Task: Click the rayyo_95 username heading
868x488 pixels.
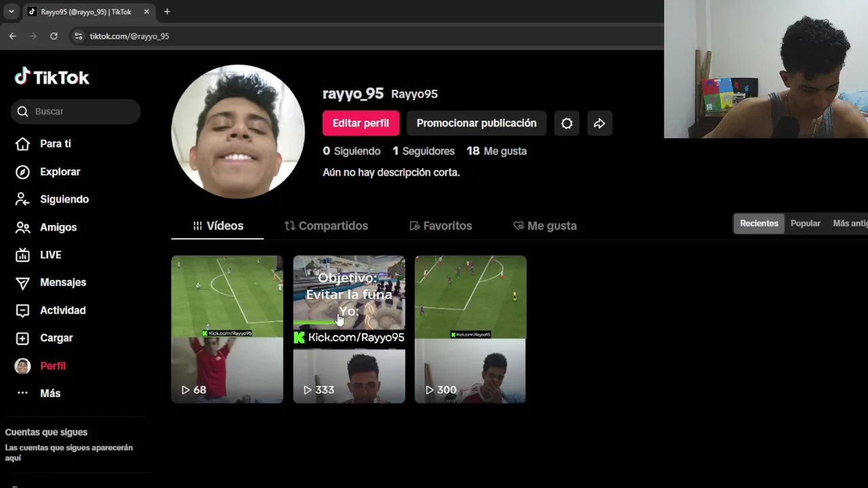Action: tap(353, 94)
